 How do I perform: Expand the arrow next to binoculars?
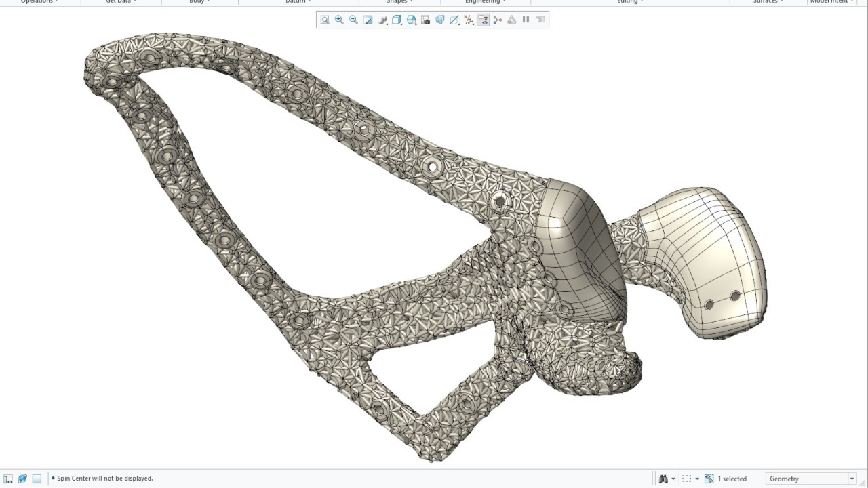point(673,479)
